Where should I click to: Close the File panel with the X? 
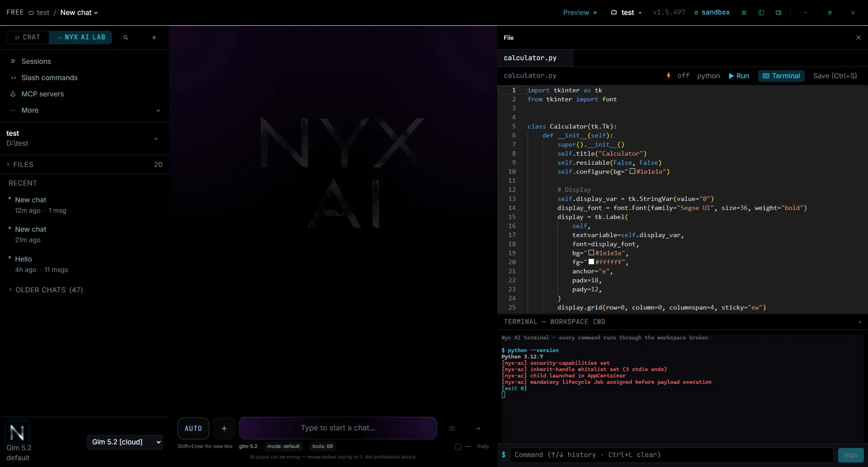click(x=859, y=38)
